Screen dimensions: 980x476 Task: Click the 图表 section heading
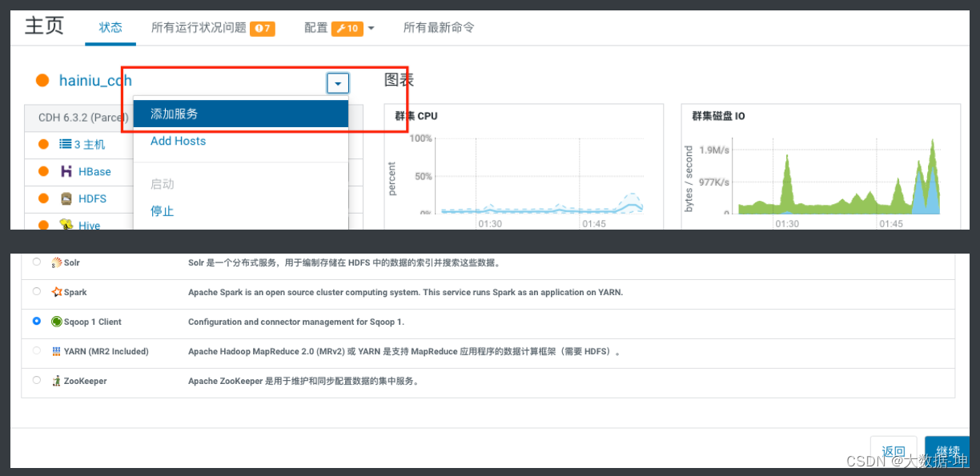click(x=399, y=80)
